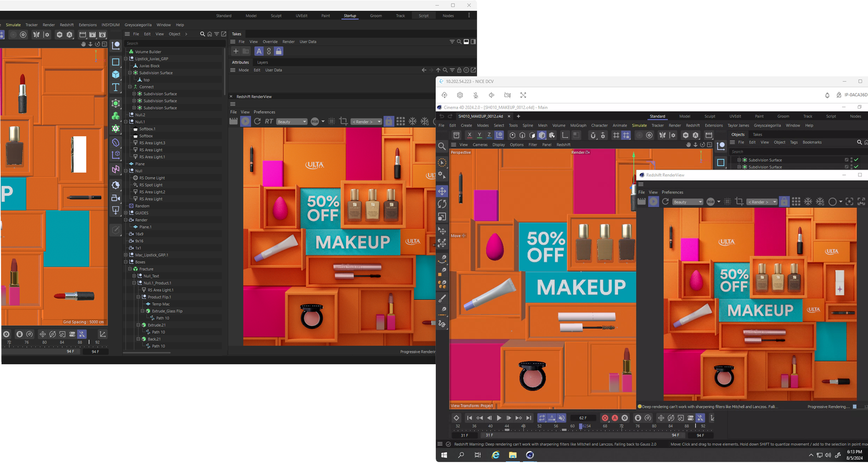The width and height of the screenshot is (868, 469).
Task: Click User Data in Attributes panel
Action: (274, 70)
